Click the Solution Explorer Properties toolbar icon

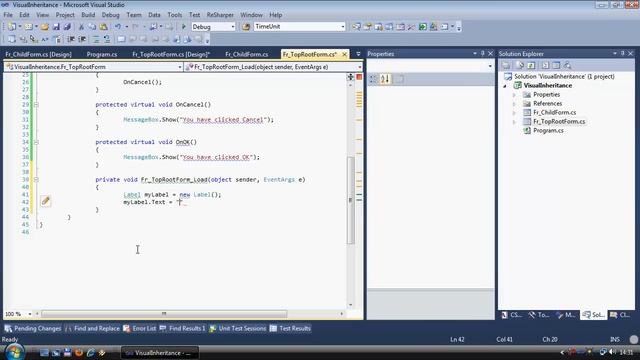pos(506,65)
